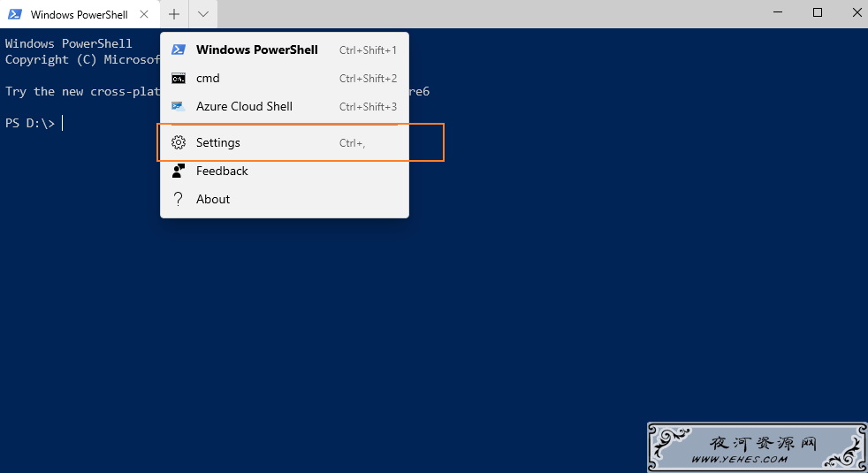The height and width of the screenshot is (473, 868).
Task: Click the About question mark icon
Action: [179, 199]
